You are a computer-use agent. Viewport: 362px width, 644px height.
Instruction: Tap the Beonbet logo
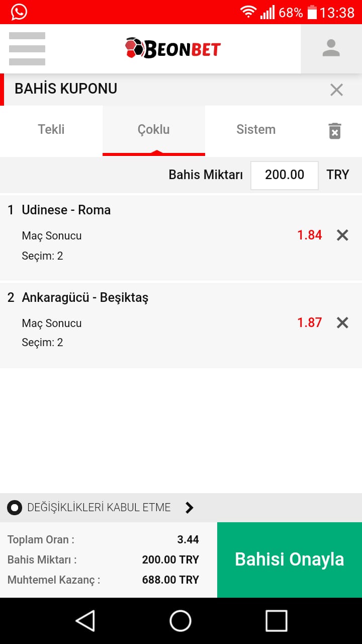point(173,48)
